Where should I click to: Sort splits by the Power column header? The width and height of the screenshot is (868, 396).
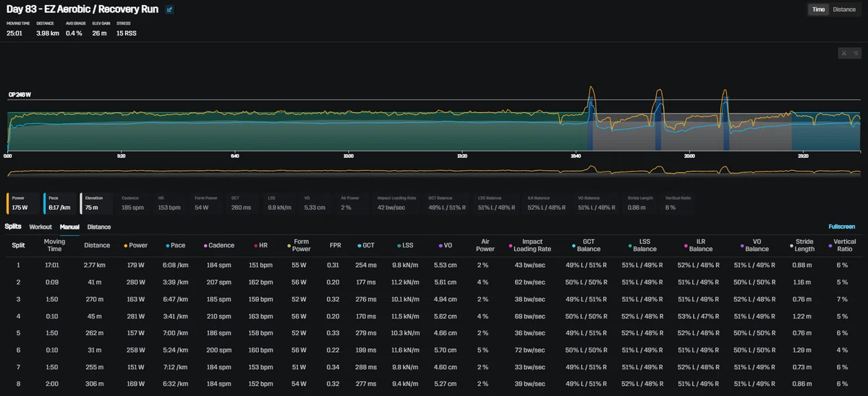pyautogui.click(x=136, y=245)
